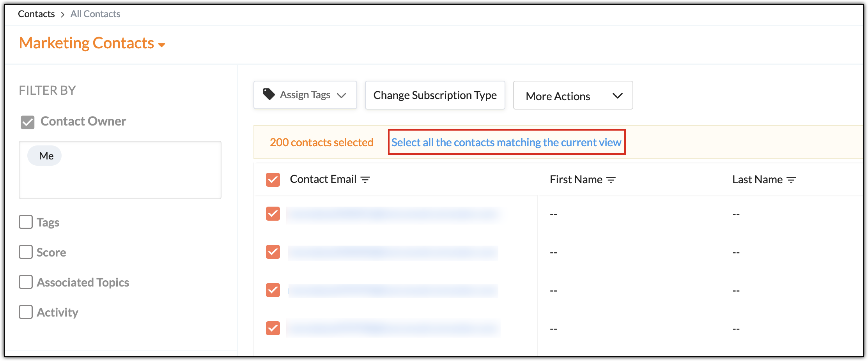Enable the Score filter checkbox
This screenshot has height=361, width=868.
(x=26, y=252)
